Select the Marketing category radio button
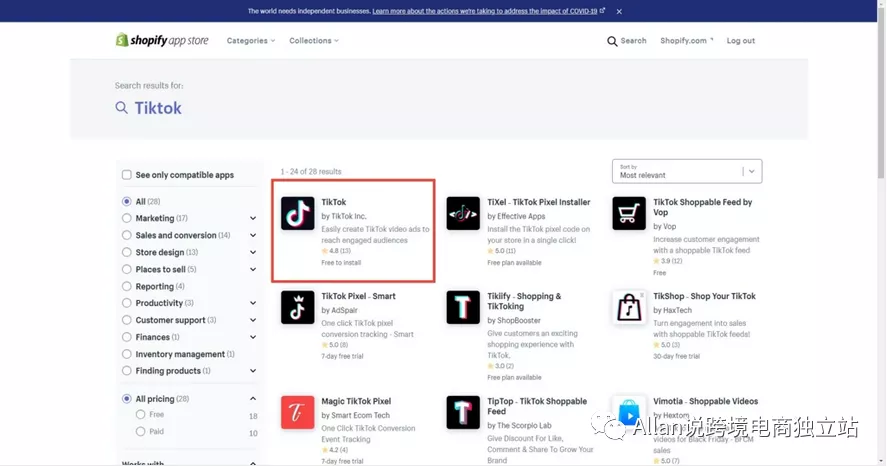This screenshot has width=887, height=466. (x=127, y=218)
